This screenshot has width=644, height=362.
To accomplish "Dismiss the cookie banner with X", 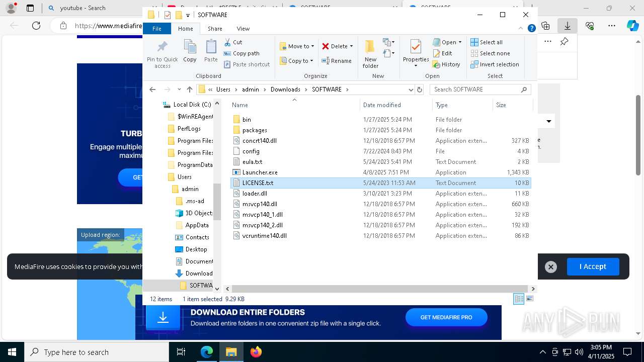I will [x=551, y=267].
